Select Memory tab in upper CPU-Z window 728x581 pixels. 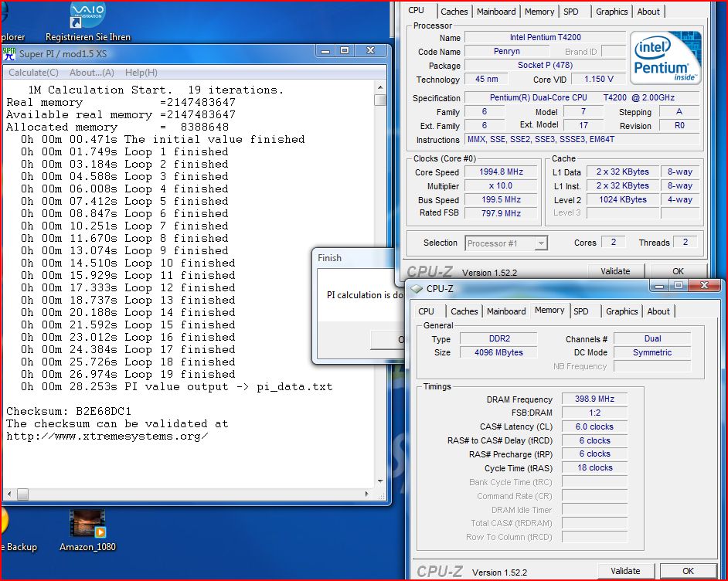pyautogui.click(x=539, y=12)
